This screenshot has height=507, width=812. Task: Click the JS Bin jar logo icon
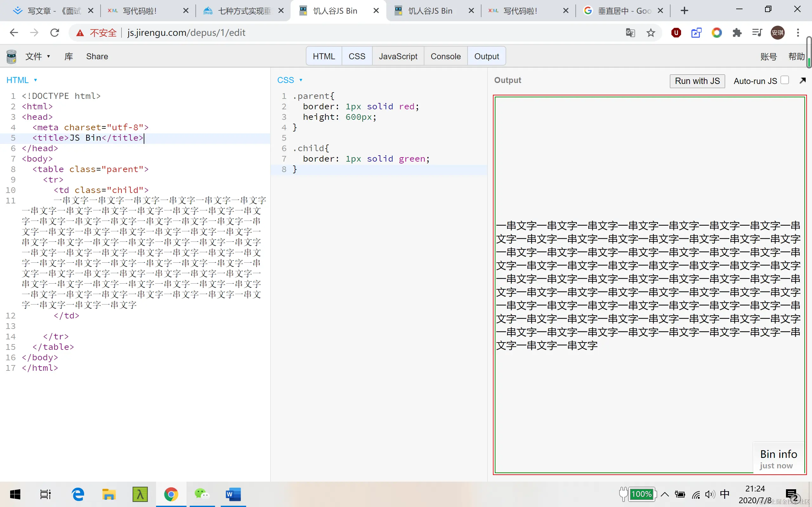point(11,56)
